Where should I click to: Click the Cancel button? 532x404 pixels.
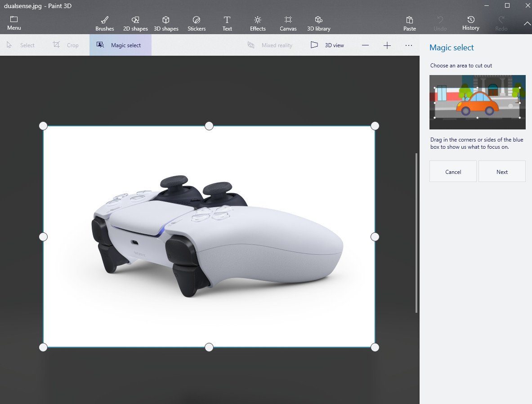point(453,172)
